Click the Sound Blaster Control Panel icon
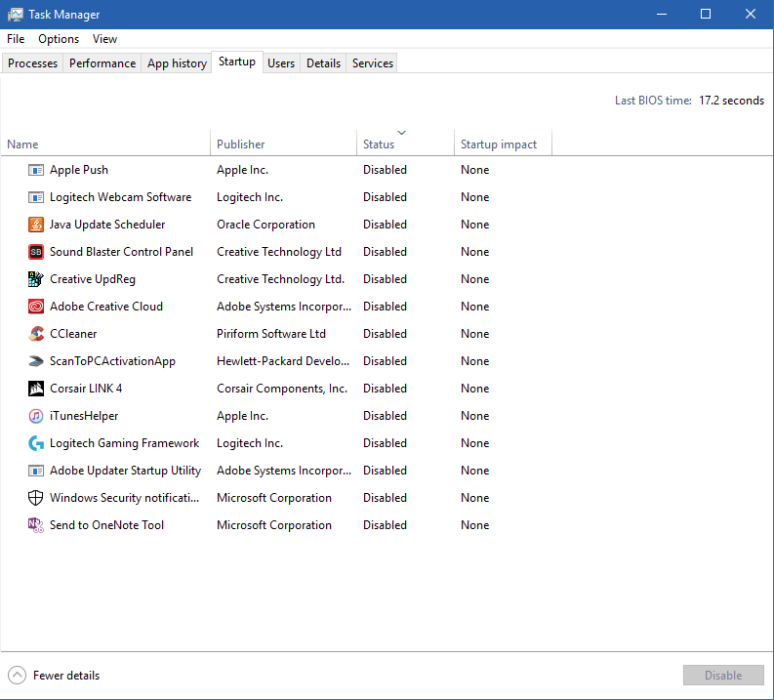The width and height of the screenshot is (774, 700). pos(35,252)
